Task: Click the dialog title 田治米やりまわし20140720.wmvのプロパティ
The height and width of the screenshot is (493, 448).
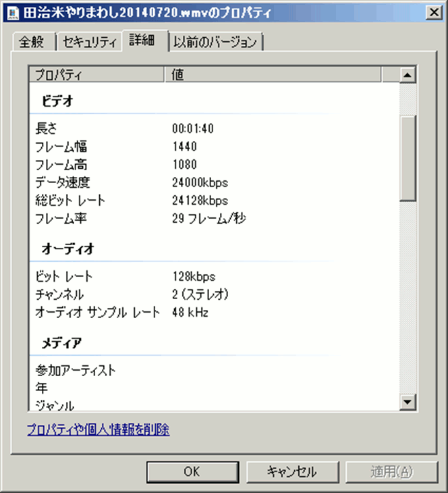Action: coord(148,14)
